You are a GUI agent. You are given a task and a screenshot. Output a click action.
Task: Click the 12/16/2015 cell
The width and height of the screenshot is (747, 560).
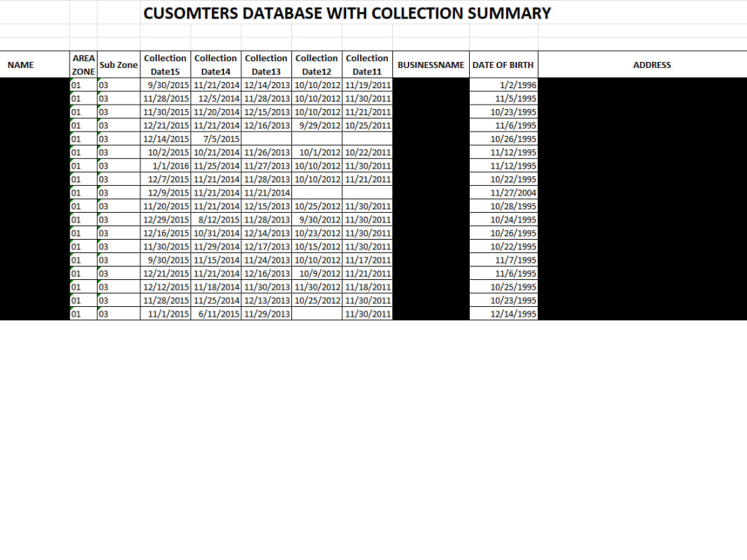(165, 233)
